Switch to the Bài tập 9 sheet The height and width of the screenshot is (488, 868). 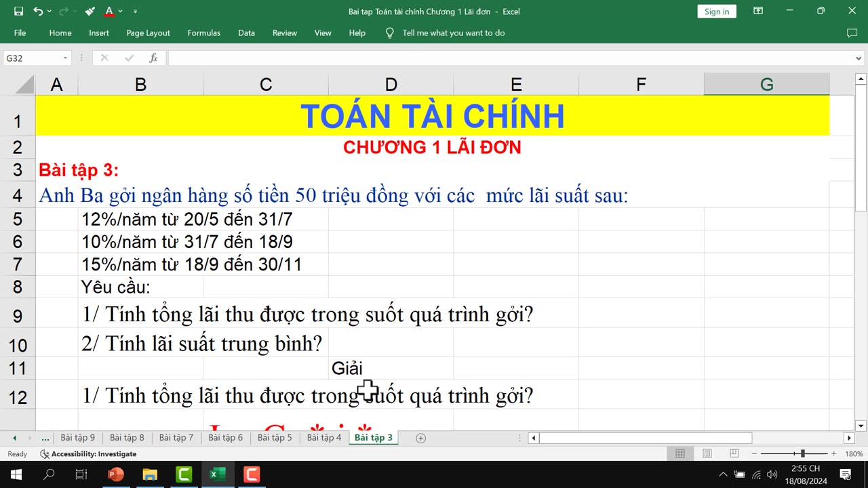coord(78,438)
